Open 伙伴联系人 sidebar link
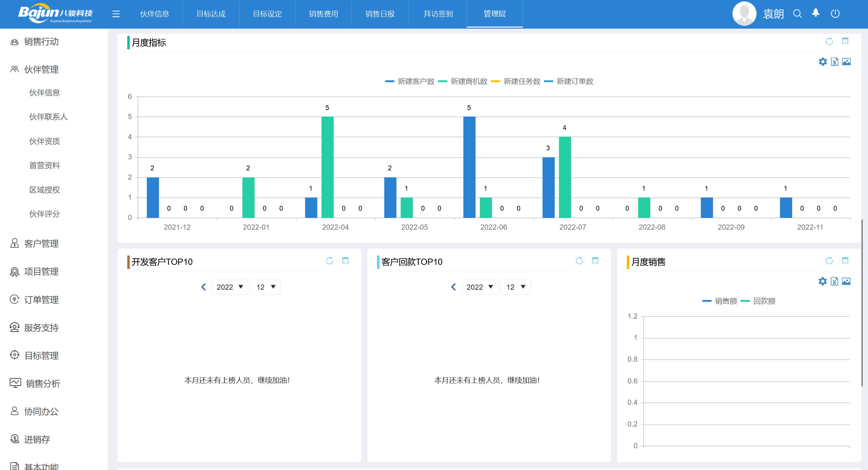The width and height of the screenshot is (868, 470). (x=48, y=117)
